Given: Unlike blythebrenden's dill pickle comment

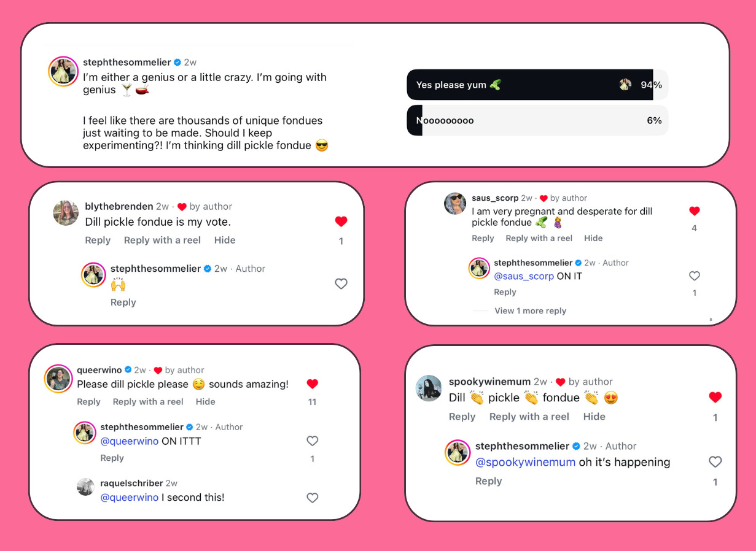Looking at the screenshot, I should pyautogui.click(x=341, y=222).
